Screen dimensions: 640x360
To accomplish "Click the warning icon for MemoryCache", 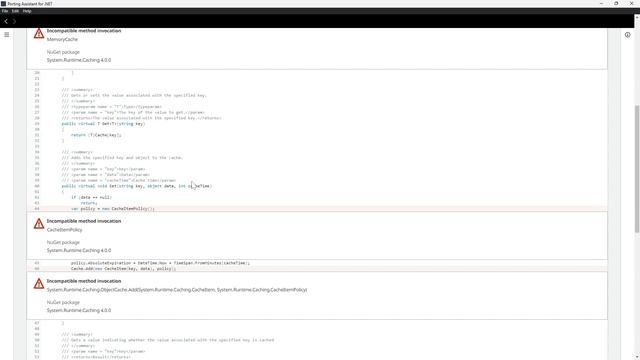I will pos(39,33).
